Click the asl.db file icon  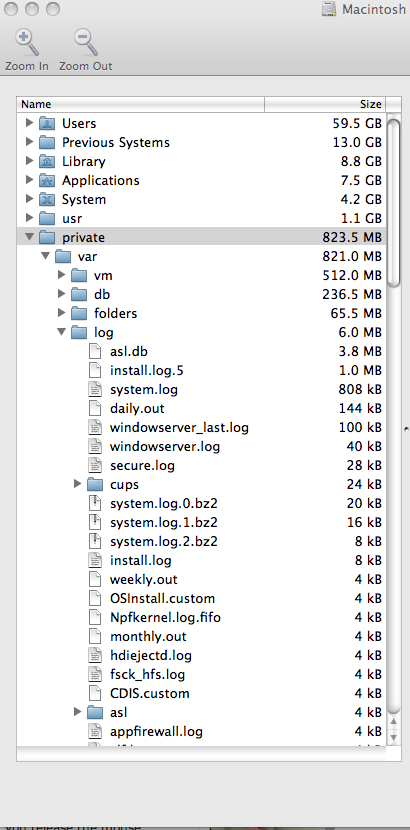(95, 351)
